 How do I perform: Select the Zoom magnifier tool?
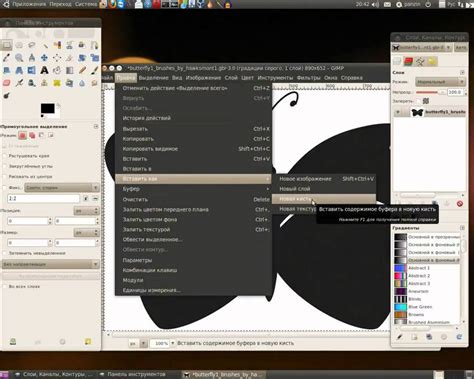19,58
